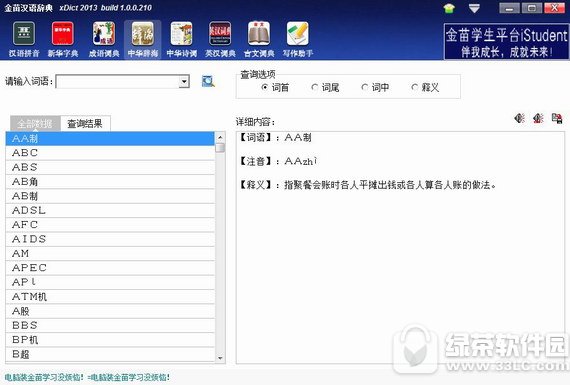The image size is (570, 385).
Task: Switch to the 查询结果 tab
Action: pyautogui.click(x=85, y=124)
